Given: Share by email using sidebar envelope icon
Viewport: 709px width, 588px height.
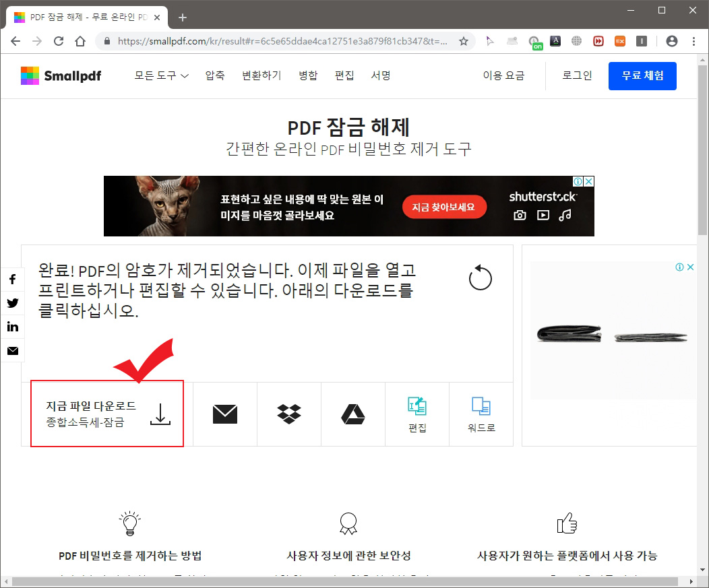Looking at the screenshot, I should coord(13,351).
